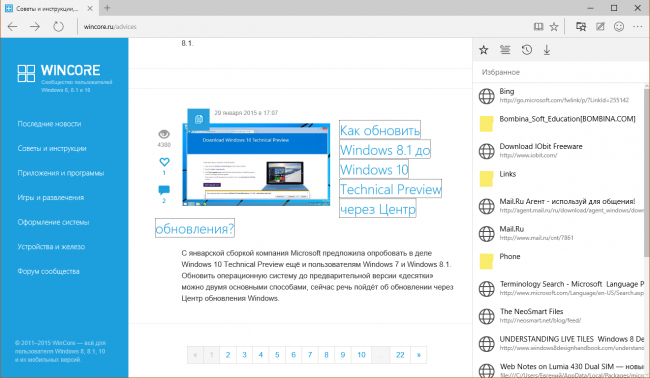Screen dimensions: 650x378
Task: Show the Reading list in Hub
Action: pos(505,50)
